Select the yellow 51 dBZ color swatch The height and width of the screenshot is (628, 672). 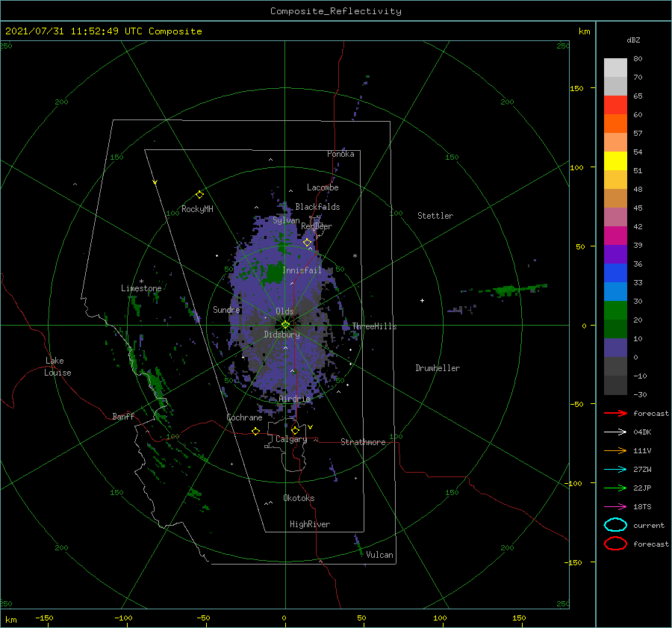615,161
